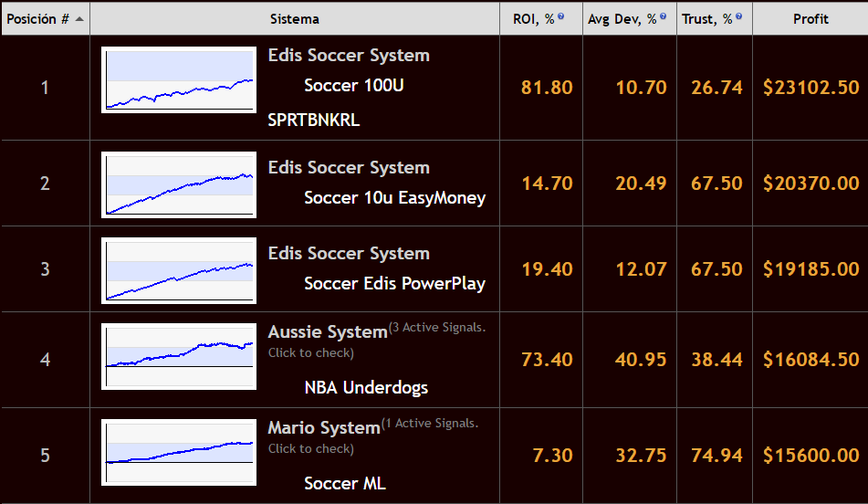Click profit $16084.50

[811, 360]
